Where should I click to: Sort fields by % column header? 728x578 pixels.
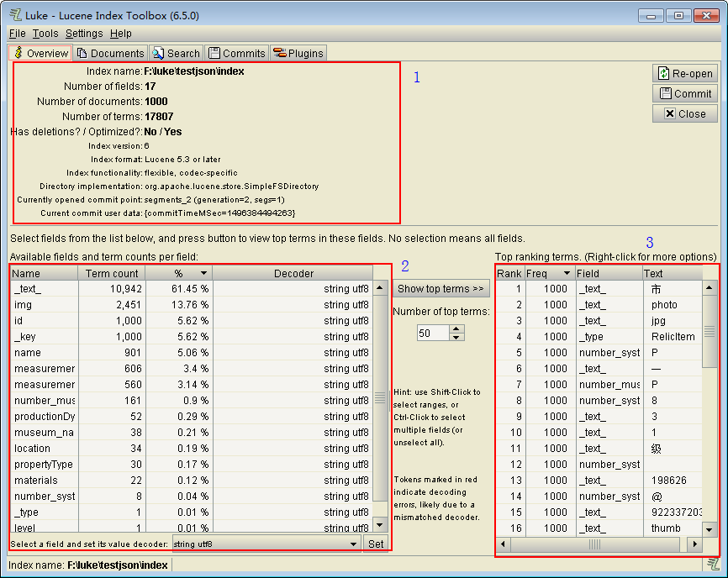point(179,273)
